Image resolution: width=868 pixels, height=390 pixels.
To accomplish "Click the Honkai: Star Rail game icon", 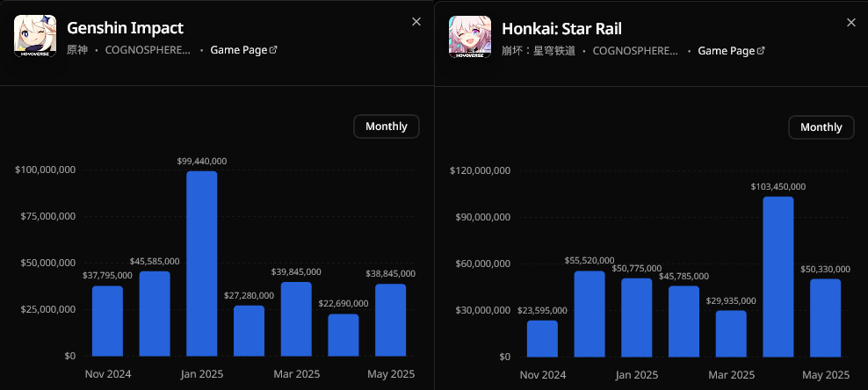I will [470, 37].
